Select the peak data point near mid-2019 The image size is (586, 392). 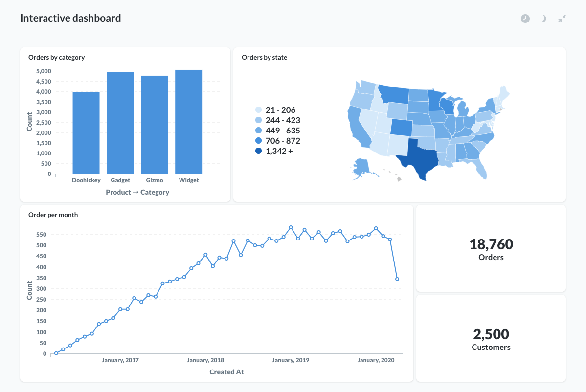coord(290,227)
